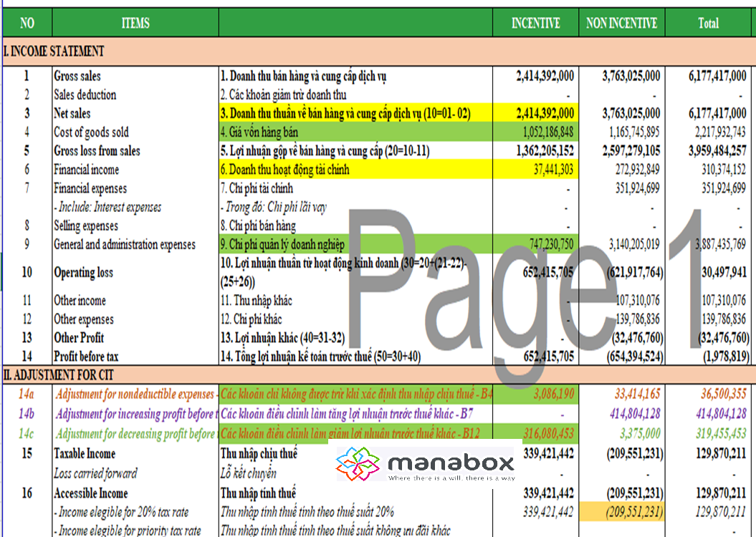Image resolution: width=756 pixels, height=537 pixels.
Task: Click the Total column header
Action: 708,23
